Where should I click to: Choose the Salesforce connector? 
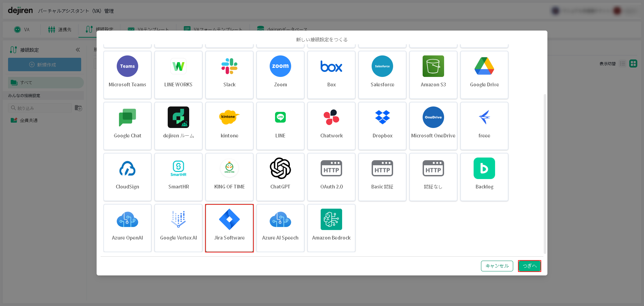coord(382,75)
